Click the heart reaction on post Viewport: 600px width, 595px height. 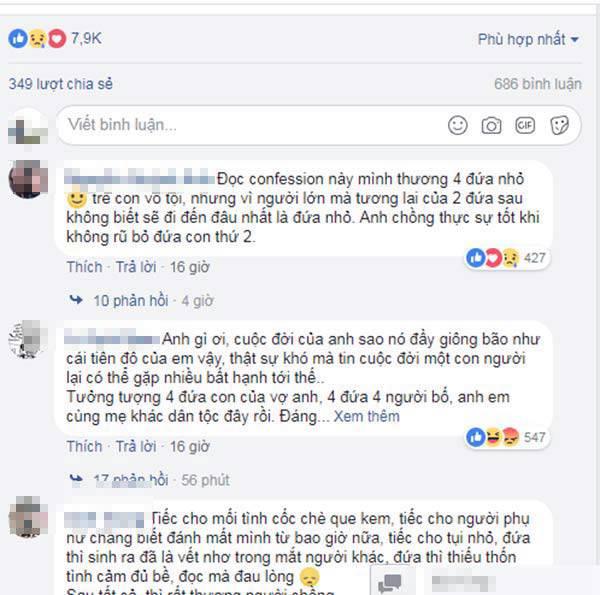coord(57,39)
